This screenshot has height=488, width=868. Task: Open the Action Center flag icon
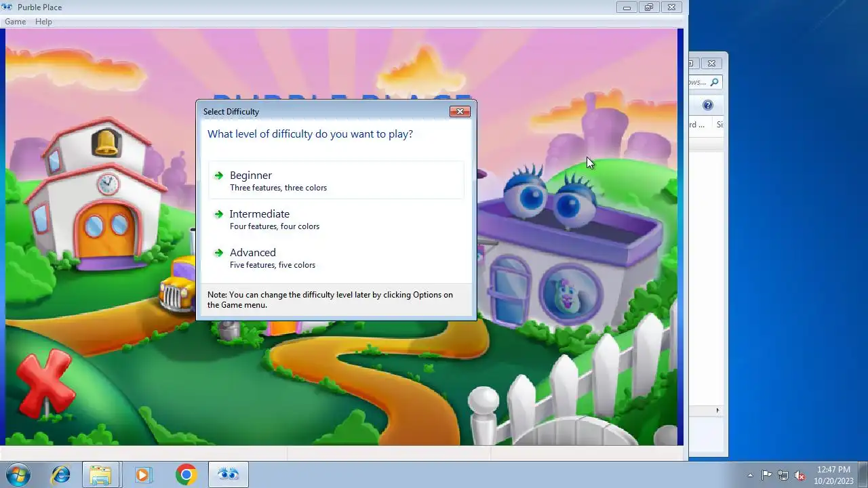point(766,475)
